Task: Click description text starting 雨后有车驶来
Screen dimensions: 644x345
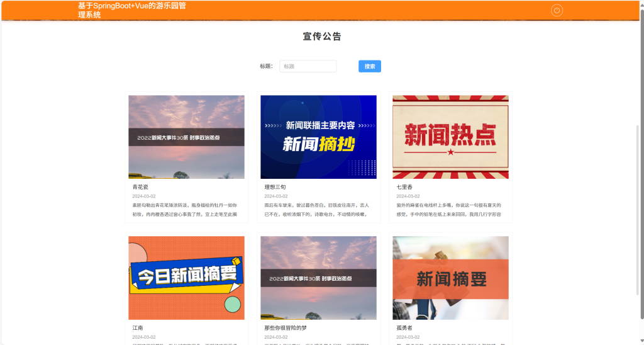Action: point(317,210)
